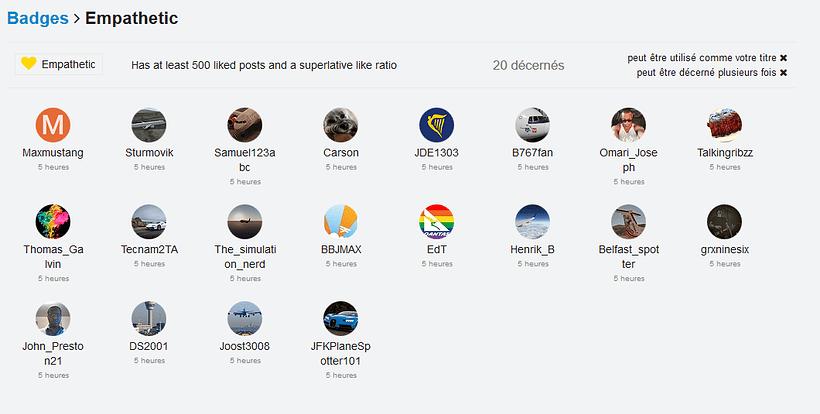Screen dimensions: 820x414
Task: Open Tecnam2TA's avatar
Action: point(149,222)
